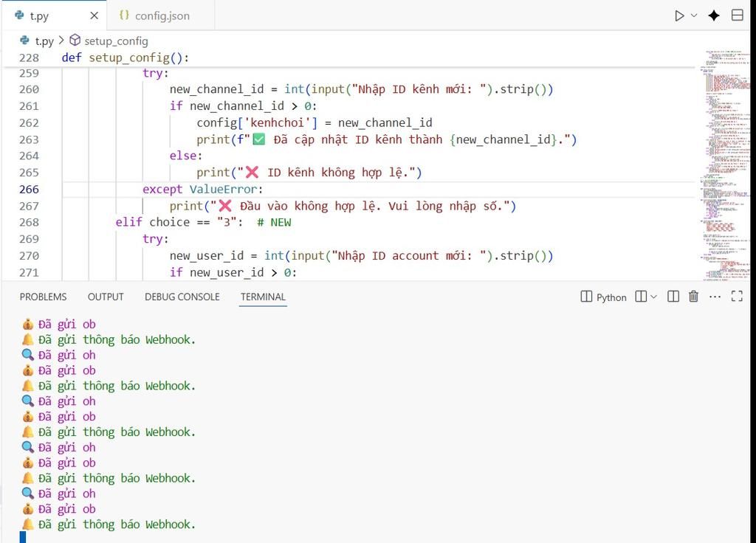Open run options dropdown beside play button
This screenshot has height=543, width=756.
pyautogui.click(x=694, y=15)
